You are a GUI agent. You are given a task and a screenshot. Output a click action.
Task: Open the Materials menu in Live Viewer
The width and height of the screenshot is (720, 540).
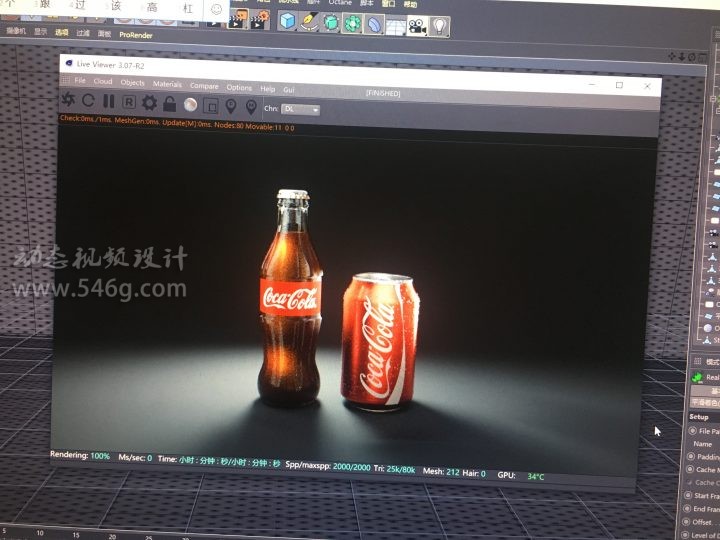tap(167, 84)
